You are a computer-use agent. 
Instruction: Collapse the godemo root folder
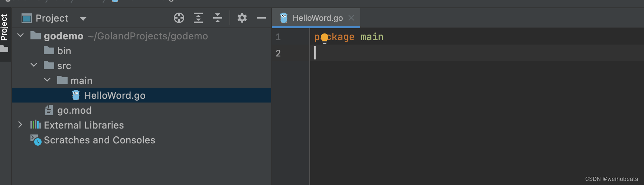click(21, 36)
